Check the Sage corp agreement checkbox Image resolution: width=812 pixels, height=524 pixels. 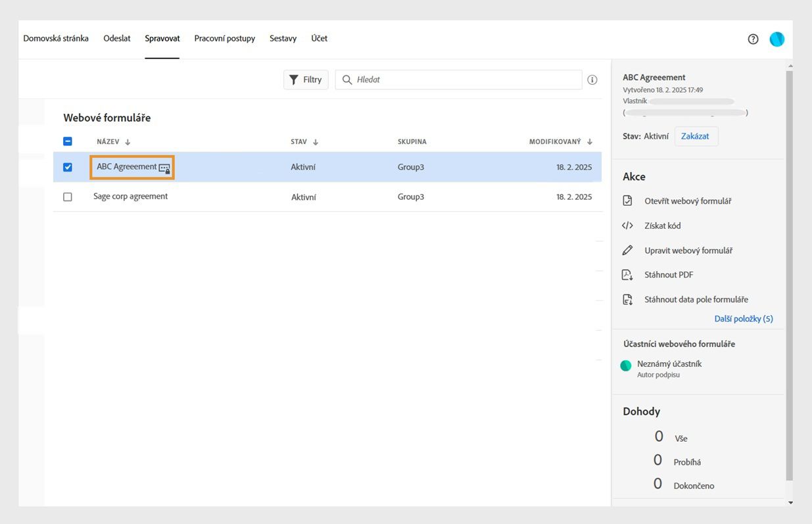click(68, 197)
